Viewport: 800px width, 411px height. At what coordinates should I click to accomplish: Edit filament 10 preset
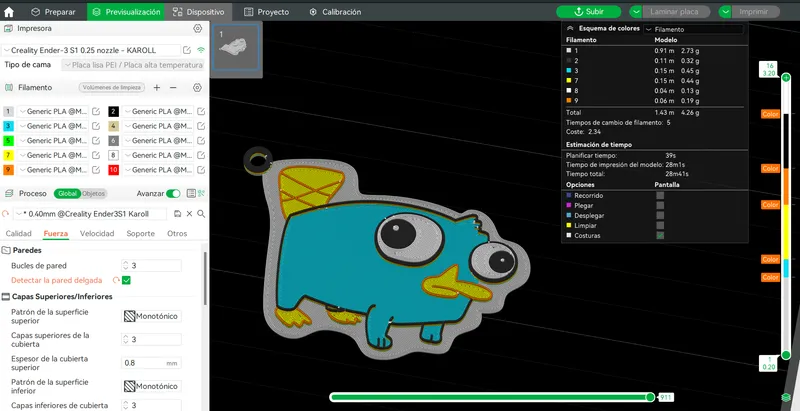tap(201, 170)
